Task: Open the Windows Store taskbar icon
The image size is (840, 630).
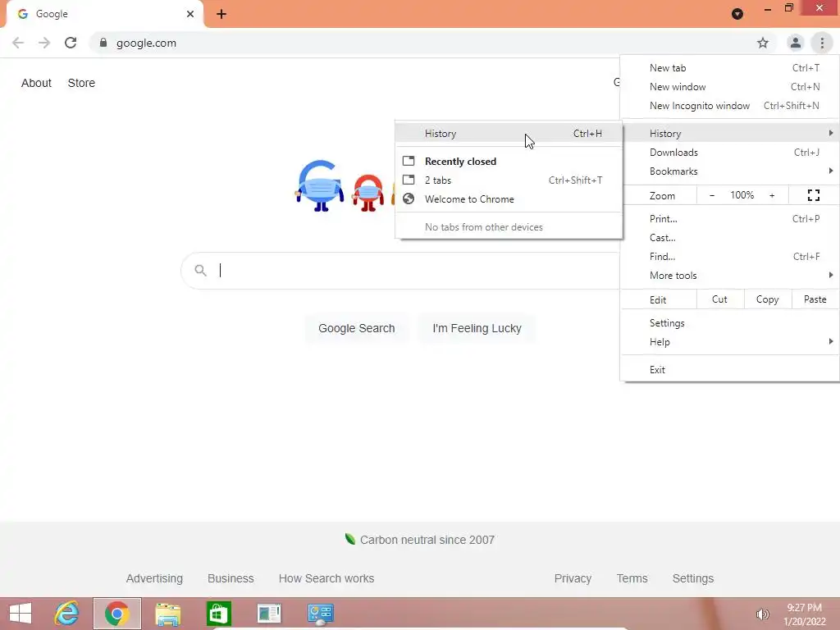Action: click(218, 614)
